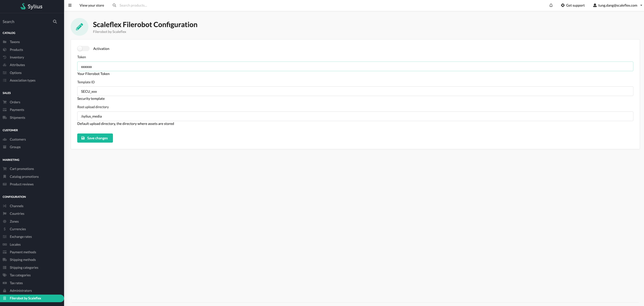The width and height of the screenshot is (644, 306).
Task: Open Filerobot by Scaleflex menu item
Action: (x=25, y=298)
